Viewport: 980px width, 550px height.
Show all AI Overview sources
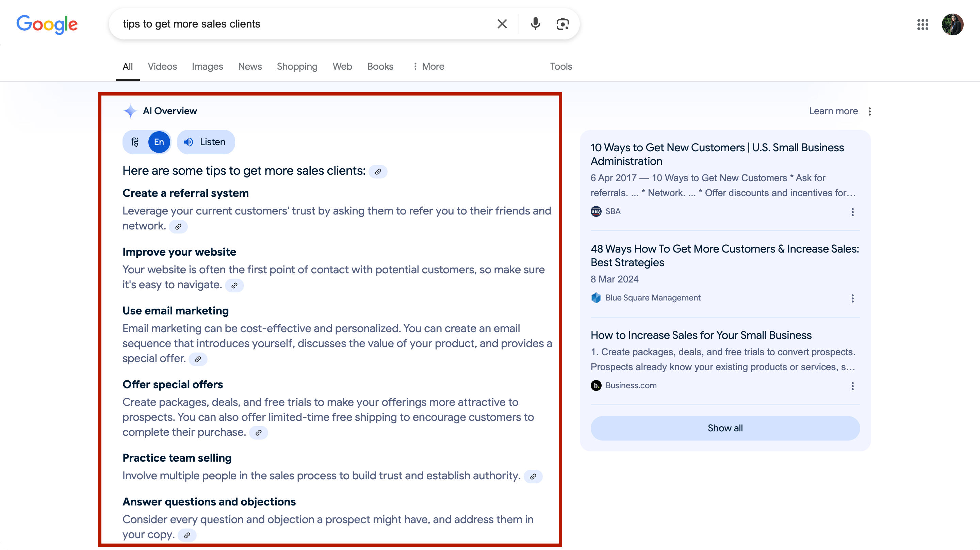725,428
